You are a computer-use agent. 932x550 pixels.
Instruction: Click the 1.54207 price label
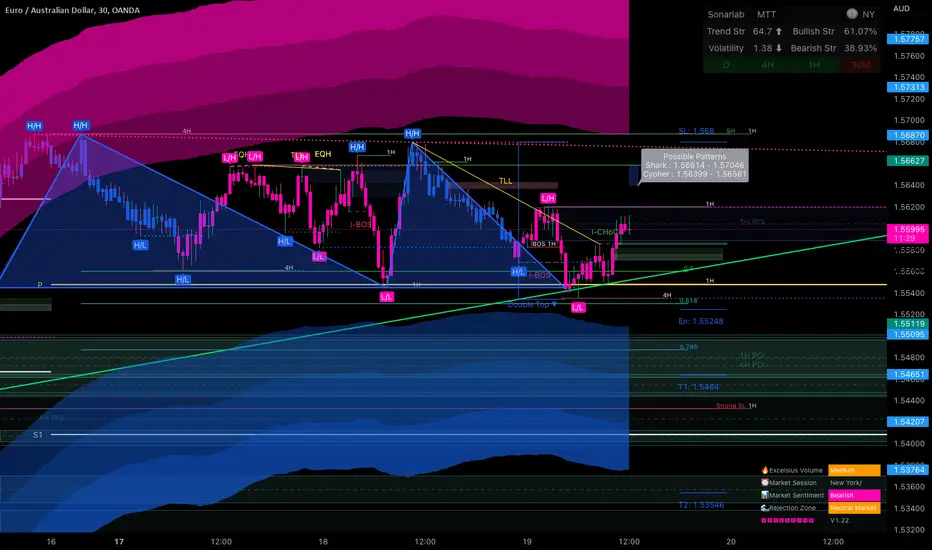(x=908, y=422)
